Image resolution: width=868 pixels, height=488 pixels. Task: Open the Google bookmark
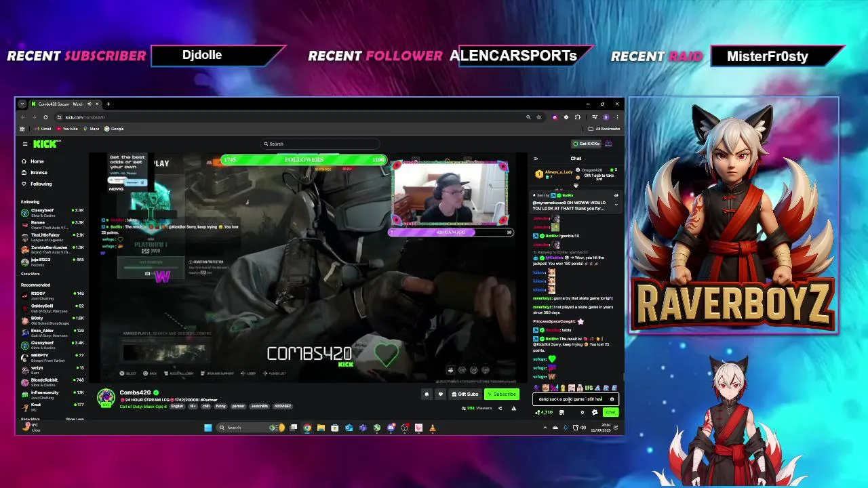[x=114, y=129]
